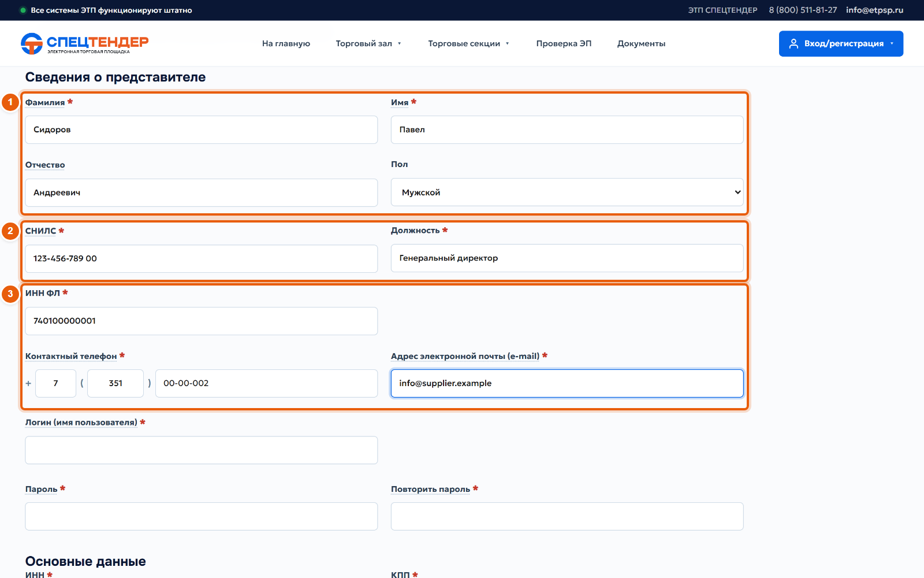Expand the Торговый зал menu
924x578 pixels.
point(368,43)
